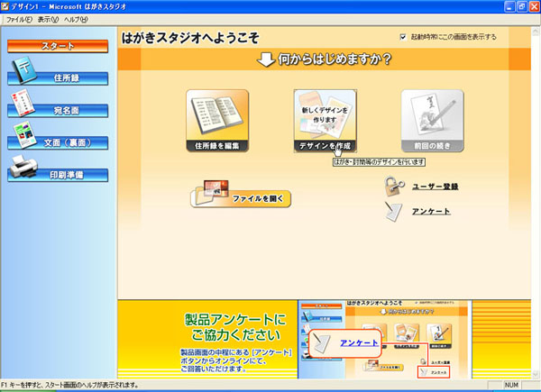Click the 何からはじめますか？ header text
Viewport: 541px width, 392px height.
pos(335,59)
